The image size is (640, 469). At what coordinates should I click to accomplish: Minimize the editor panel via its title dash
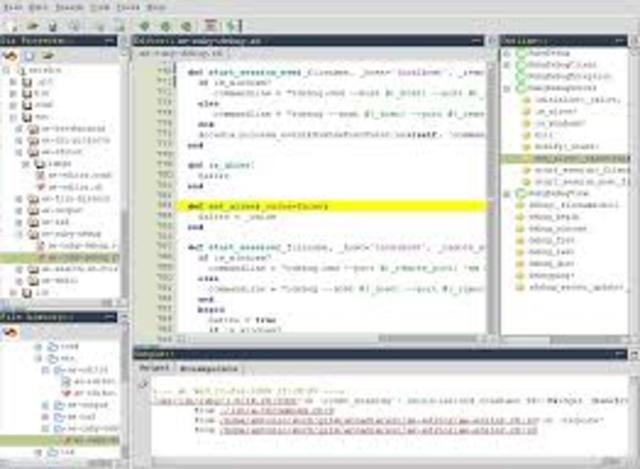(476, 40)
